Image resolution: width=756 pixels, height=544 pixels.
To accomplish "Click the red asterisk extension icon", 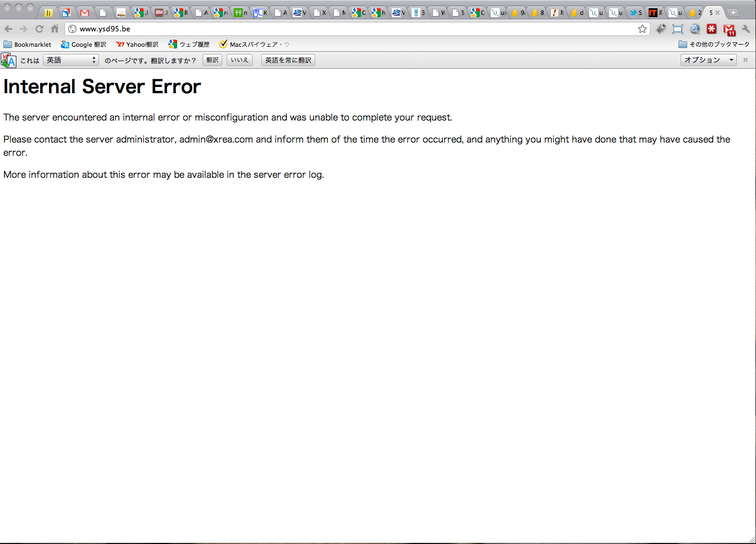I will pos(711,29).
